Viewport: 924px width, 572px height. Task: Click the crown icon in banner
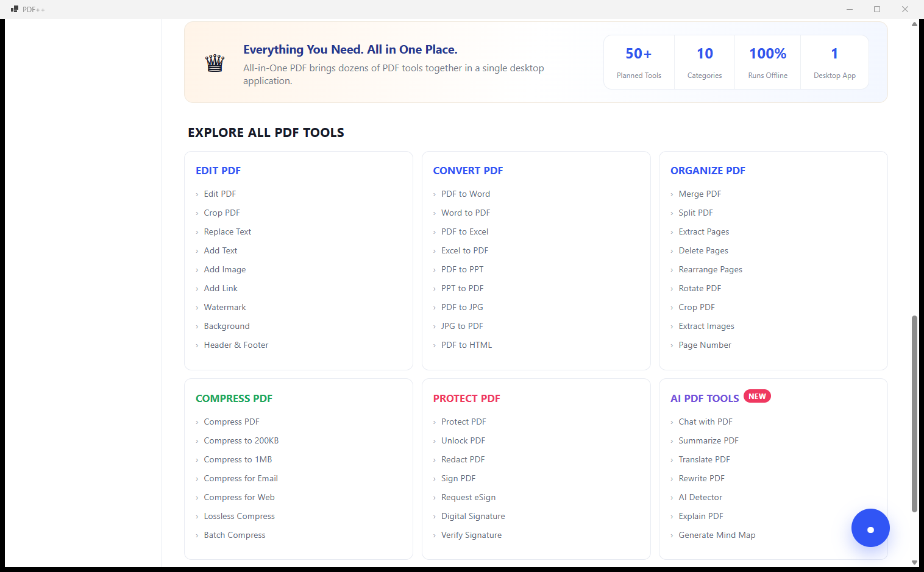click(215, 63)
